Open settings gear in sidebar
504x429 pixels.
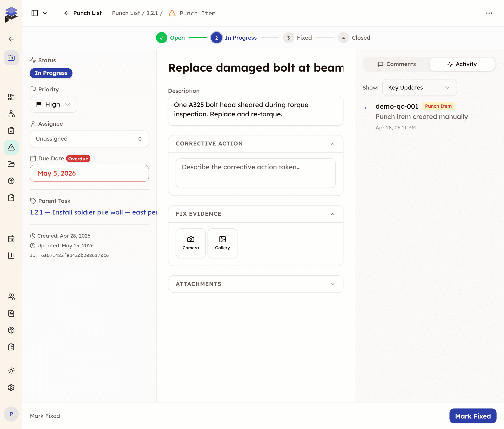tap(11, 387)
